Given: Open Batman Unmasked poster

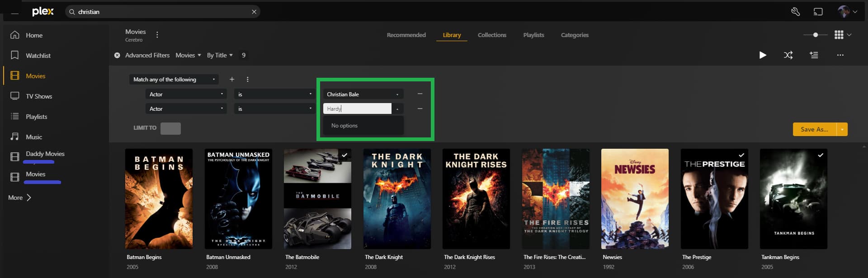Looking at the screenshot, I should (238, 199).
